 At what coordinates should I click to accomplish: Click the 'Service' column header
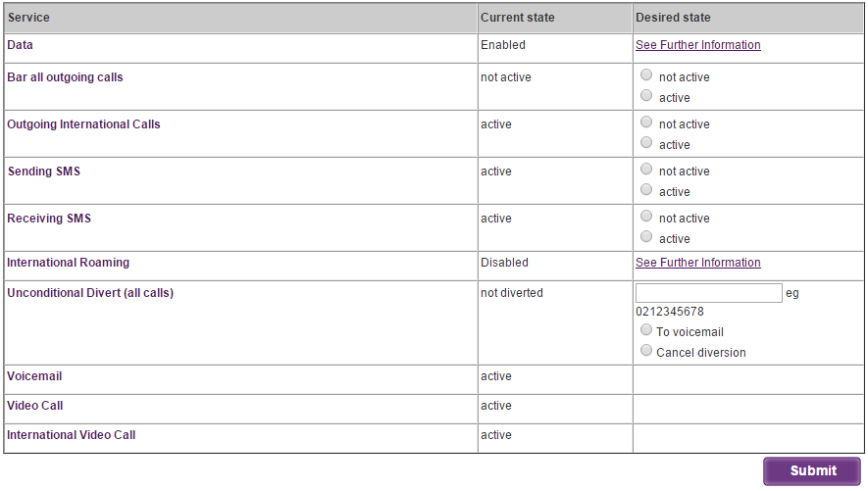coord(28,18)
